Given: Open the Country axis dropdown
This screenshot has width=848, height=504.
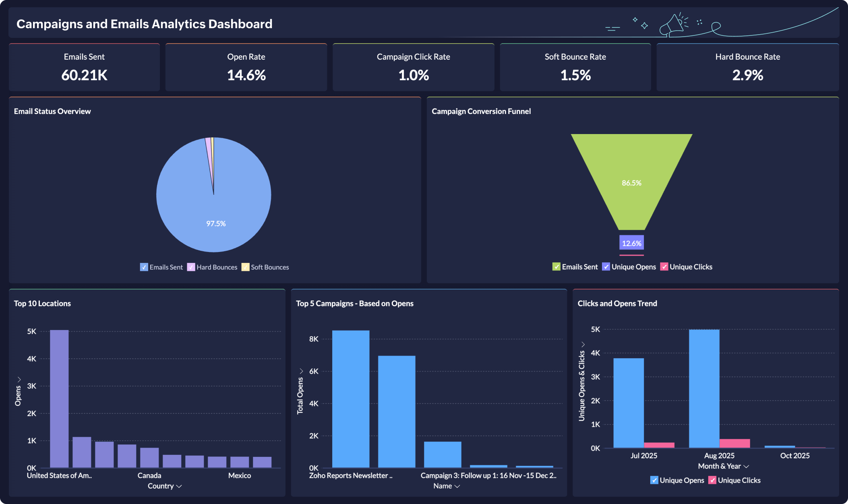Looking at the screenshot, I should point(180,486).
